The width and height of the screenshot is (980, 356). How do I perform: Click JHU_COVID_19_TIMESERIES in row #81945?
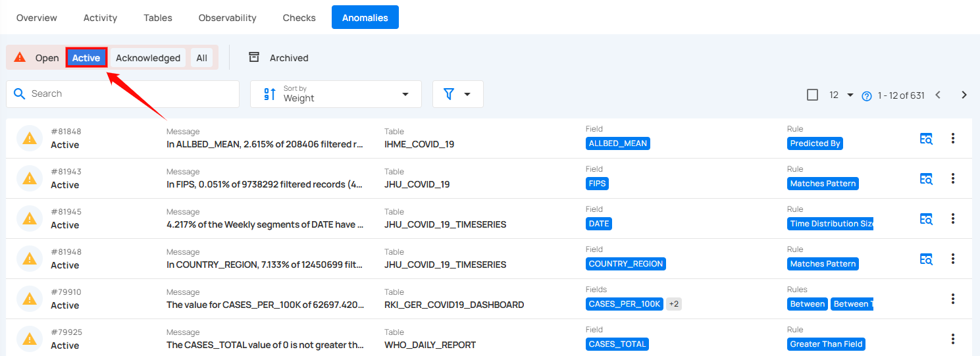coord(446,224)
